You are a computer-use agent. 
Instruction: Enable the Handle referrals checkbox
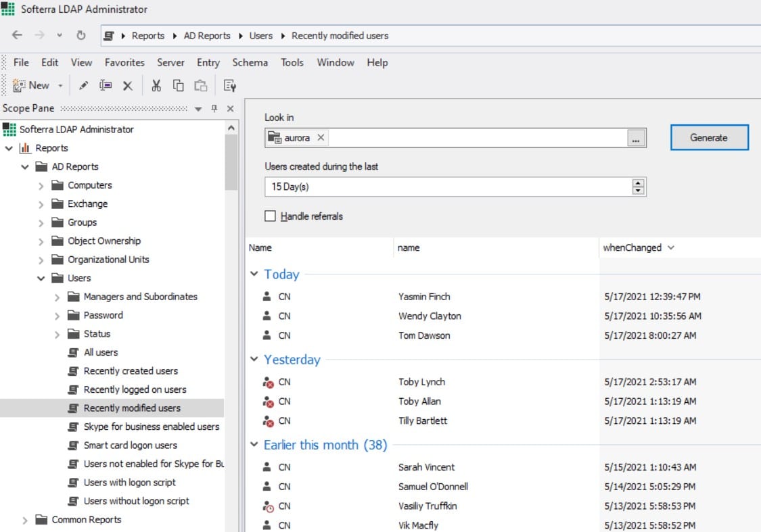(271, 216)
